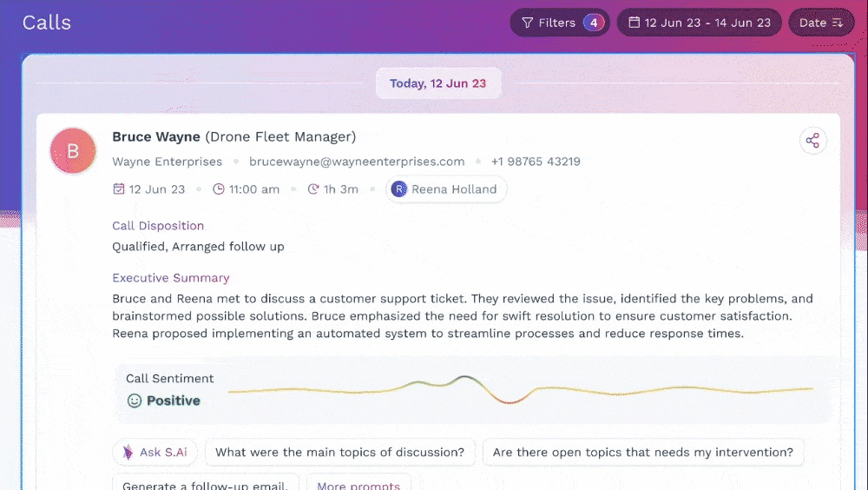The image size is (868, 490).
Task: Click 'Qualified, Arranged follow up' disposition text
Action: (198, 247)
